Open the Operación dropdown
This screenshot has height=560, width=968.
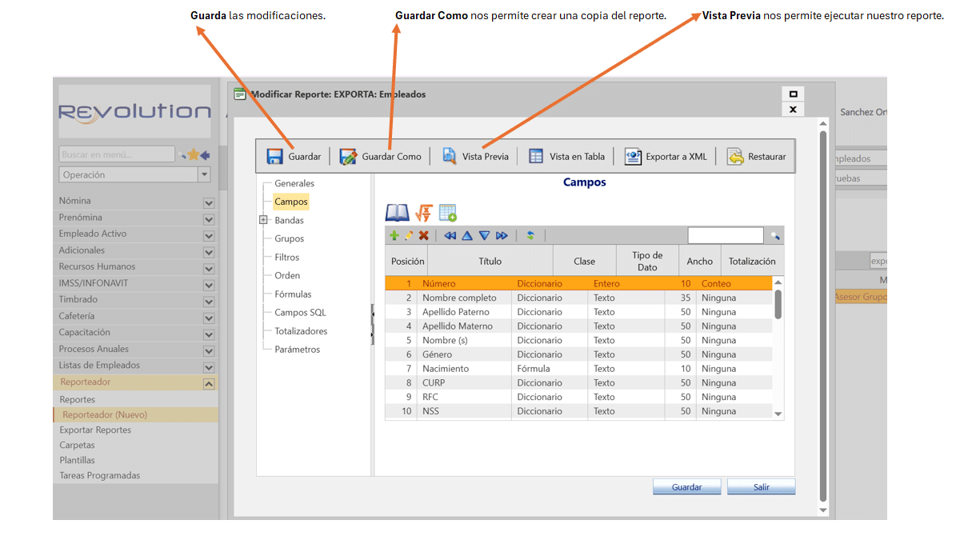[204, 175]
